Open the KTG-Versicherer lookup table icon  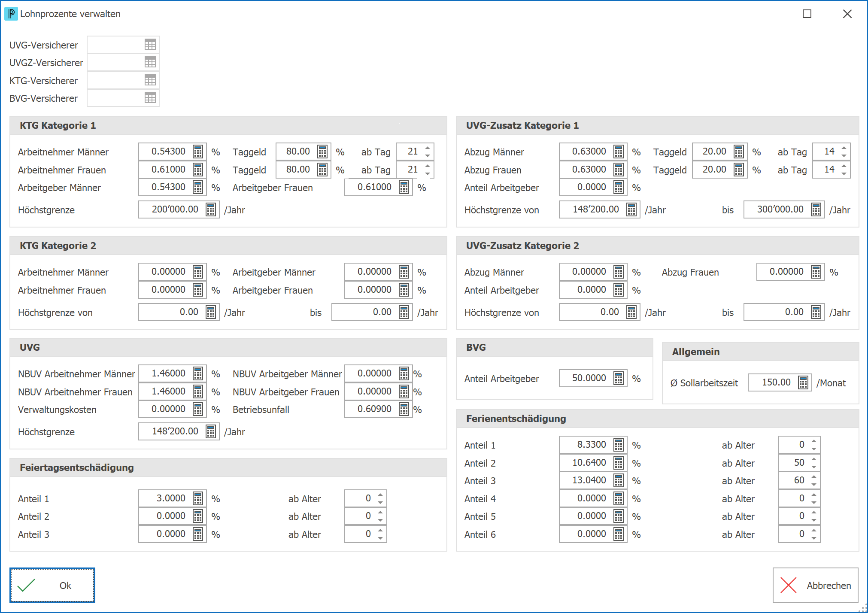click(x=150, y=80)
